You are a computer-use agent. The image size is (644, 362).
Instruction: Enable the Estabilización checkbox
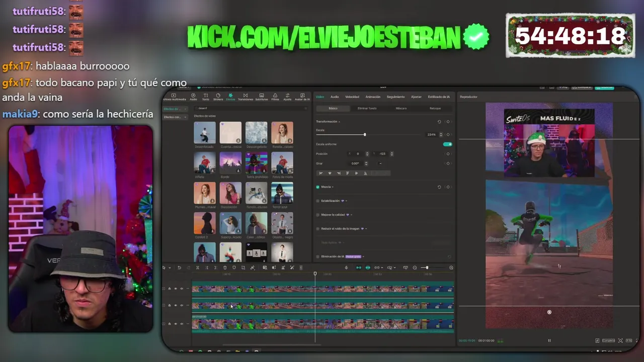[x=317, y=201]
